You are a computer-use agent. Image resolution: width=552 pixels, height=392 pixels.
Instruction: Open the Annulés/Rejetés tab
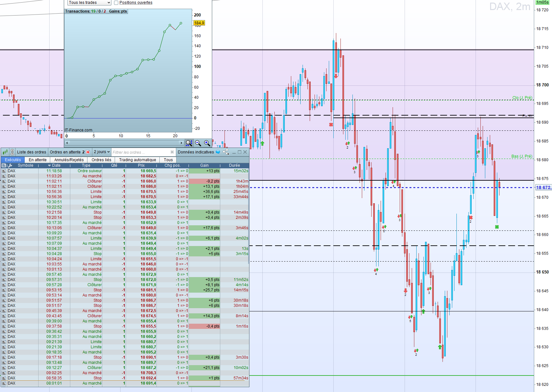point(69,160)
